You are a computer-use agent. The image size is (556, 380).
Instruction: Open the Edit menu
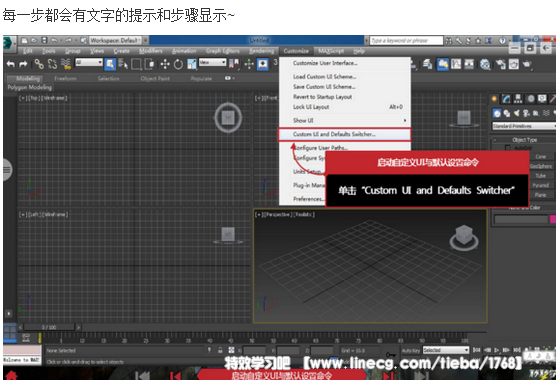click(x=28, y=51)
